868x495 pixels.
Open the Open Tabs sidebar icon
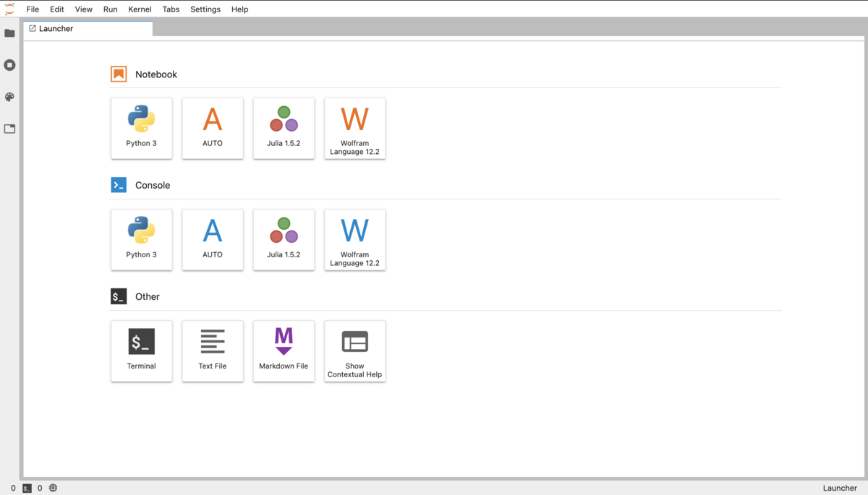tap(9, 129)
